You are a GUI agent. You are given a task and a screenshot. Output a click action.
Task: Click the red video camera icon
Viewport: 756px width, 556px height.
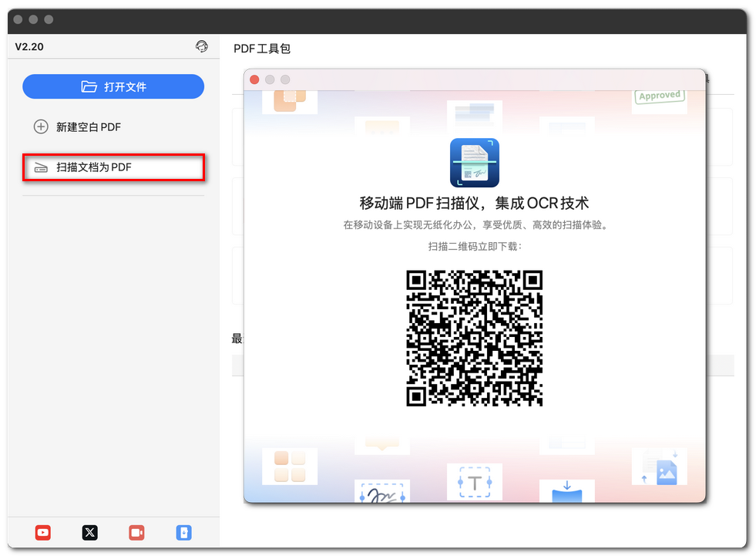coord(136,532)
